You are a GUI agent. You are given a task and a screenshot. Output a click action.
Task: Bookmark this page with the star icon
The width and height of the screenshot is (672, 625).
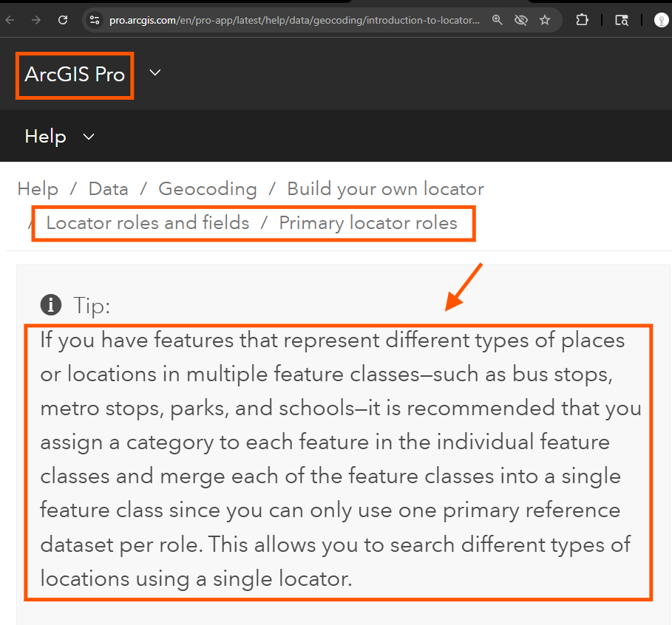click(x=545, y=20)
